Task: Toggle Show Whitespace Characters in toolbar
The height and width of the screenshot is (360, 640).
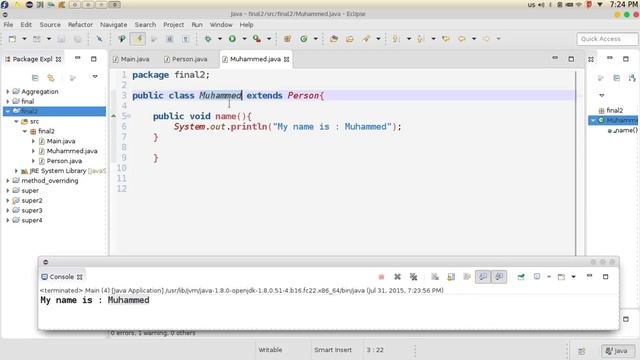Action: click(186, 39)
